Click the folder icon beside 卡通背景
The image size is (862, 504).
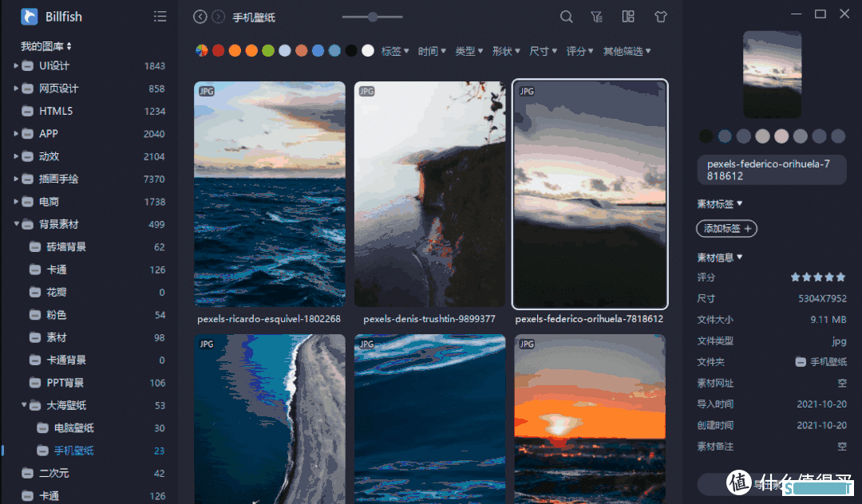point(35,360)
